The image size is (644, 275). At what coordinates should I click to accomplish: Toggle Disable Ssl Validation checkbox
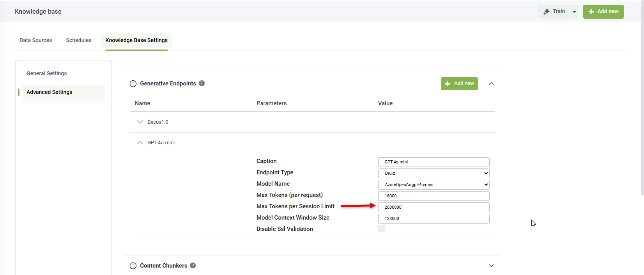pyautogui.click(x=382, y=229)
